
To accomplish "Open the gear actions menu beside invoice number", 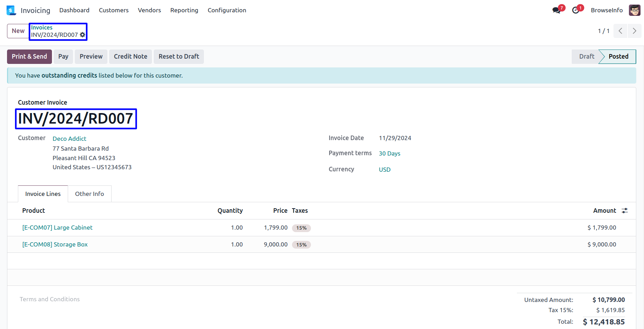I will coord(82,35).
